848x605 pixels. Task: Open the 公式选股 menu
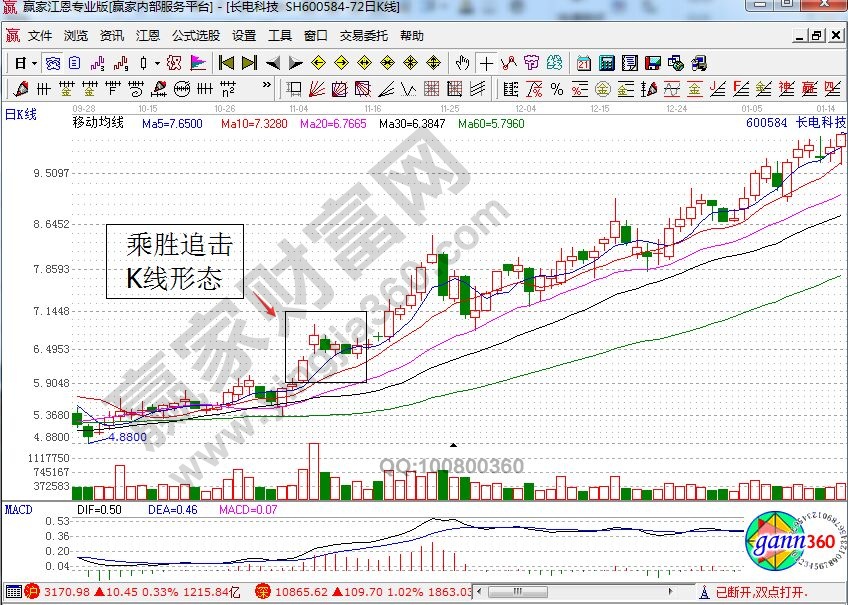[x=190, y=35]
